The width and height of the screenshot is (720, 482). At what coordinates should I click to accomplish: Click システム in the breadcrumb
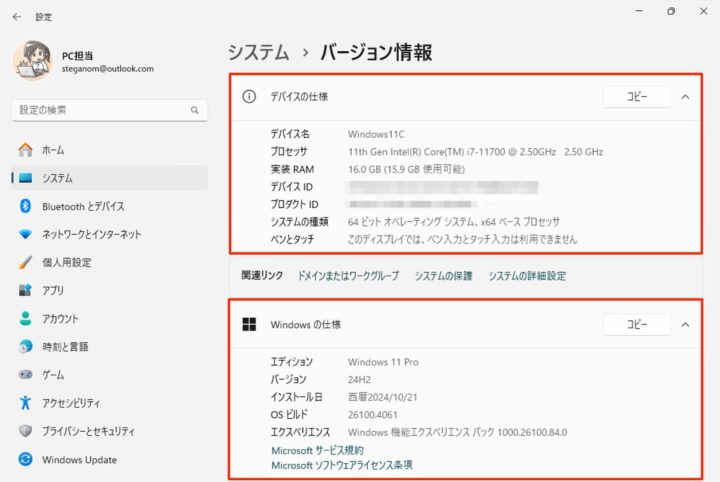[259, 52]
